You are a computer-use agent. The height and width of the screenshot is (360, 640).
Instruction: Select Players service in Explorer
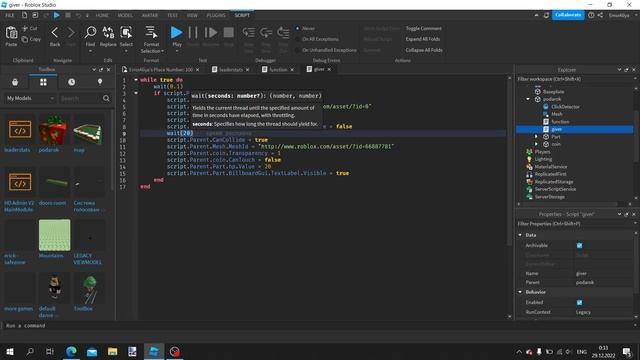click(x=542, y=151)
